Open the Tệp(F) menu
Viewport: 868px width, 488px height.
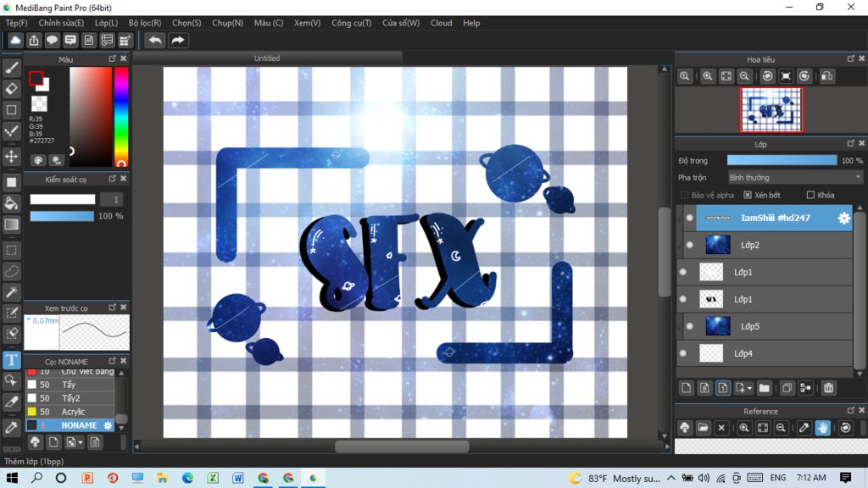point(17,23)
